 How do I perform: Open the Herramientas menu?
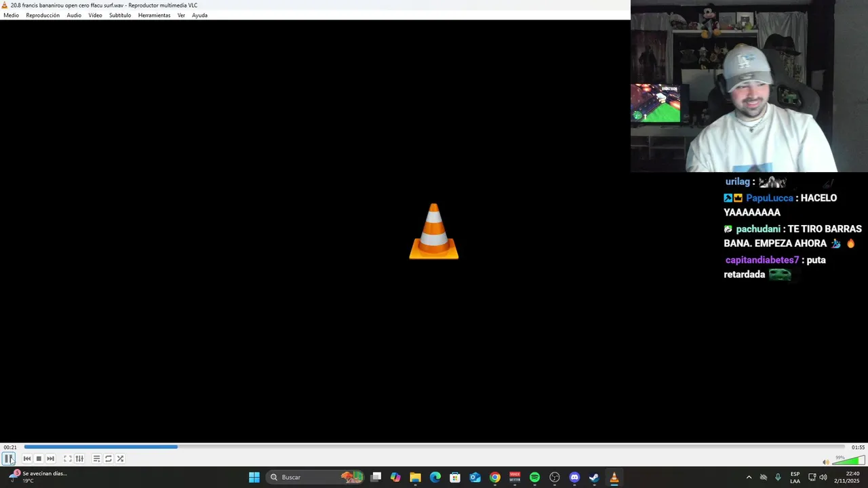pos(154,15)
